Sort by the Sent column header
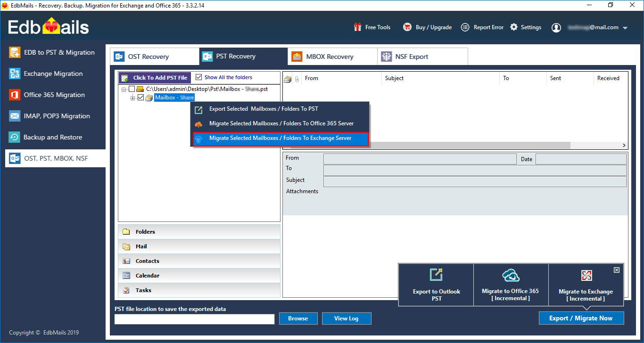This screenshot has height=343, width=644. pos(570,78)
